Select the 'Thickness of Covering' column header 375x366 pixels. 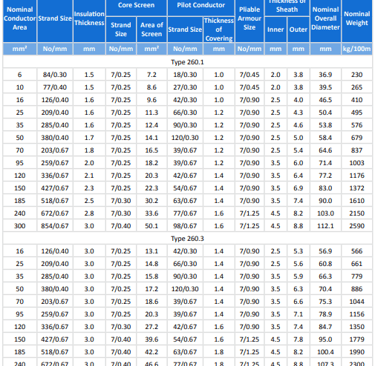pyautogui.click(x=219, y=29)
